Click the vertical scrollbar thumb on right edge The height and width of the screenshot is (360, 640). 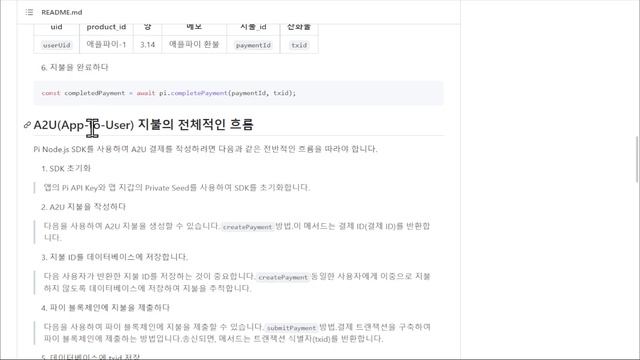click(x=637, y=159)
